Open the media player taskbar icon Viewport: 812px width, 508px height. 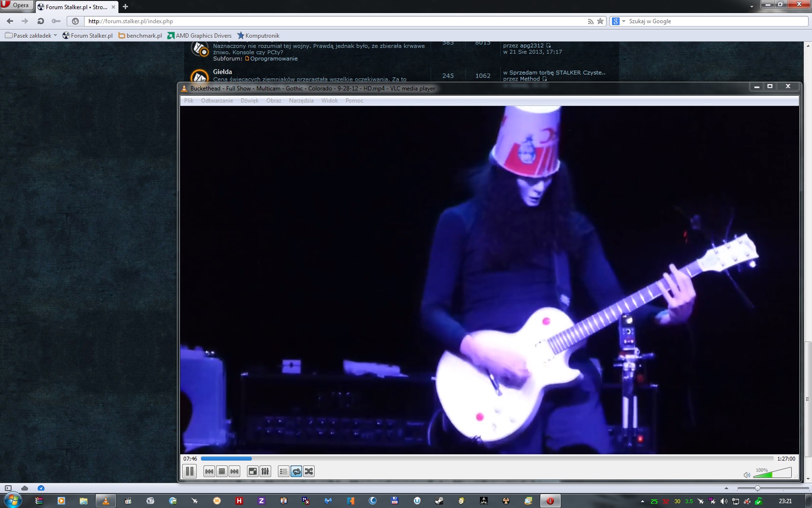[61, 501]
